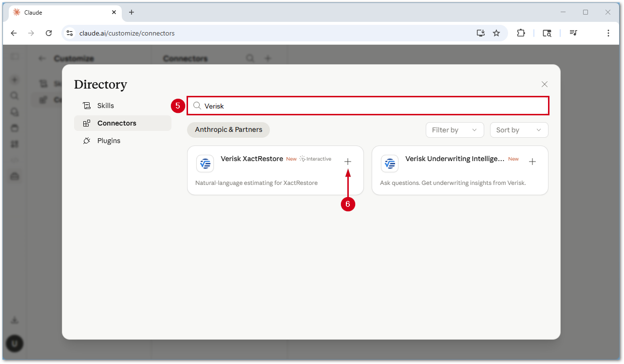Reload the claude.ai page
Image resolution: width=624 pixels, height=364 pixels.
pyautogui.click(x=49, y=33)
